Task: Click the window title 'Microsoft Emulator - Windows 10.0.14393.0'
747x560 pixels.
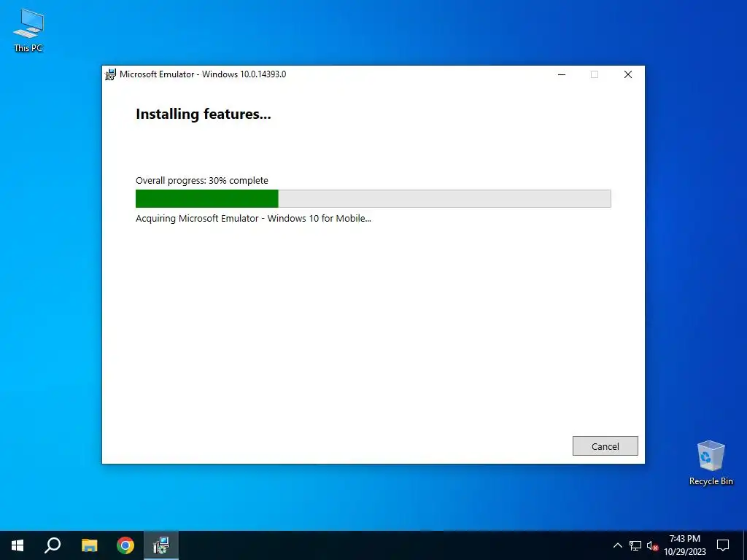Action: pos(203,74)
